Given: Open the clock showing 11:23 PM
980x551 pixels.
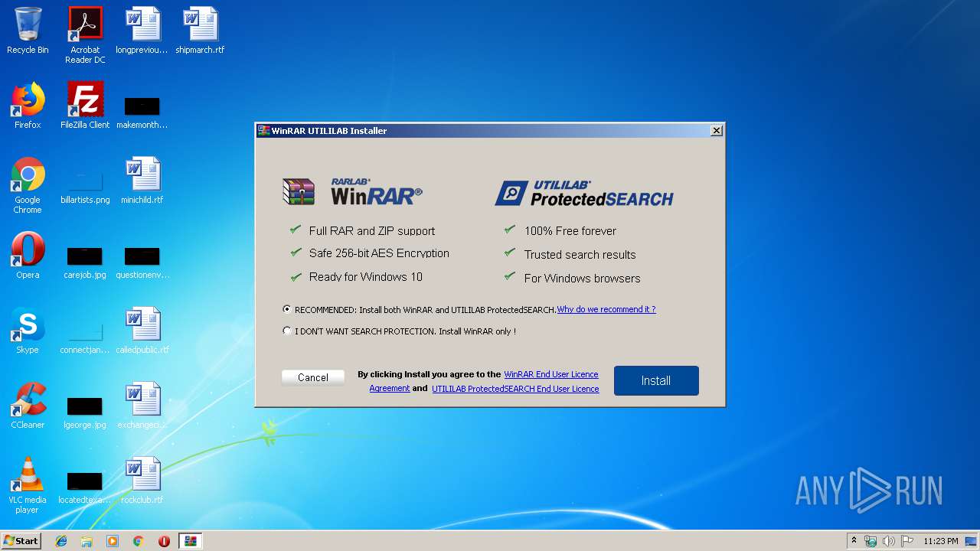Looking at the screenshot, I should pos(940,541).
